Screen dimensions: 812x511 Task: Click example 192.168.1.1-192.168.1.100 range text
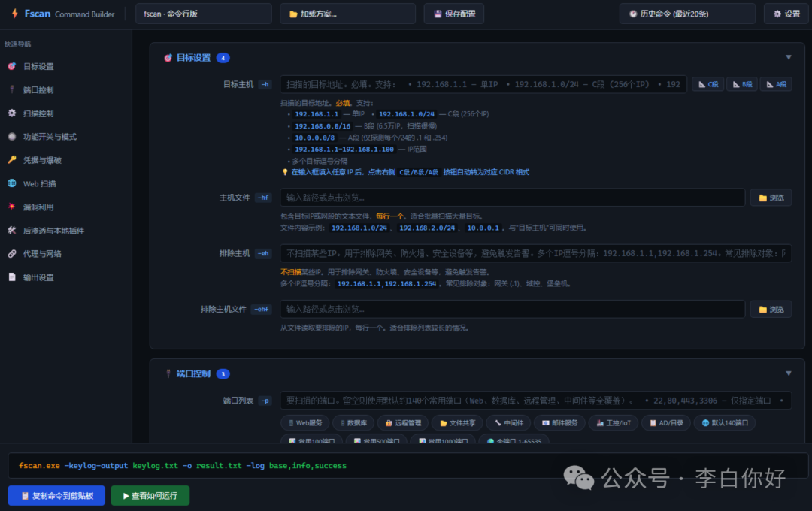click(344, 149)
